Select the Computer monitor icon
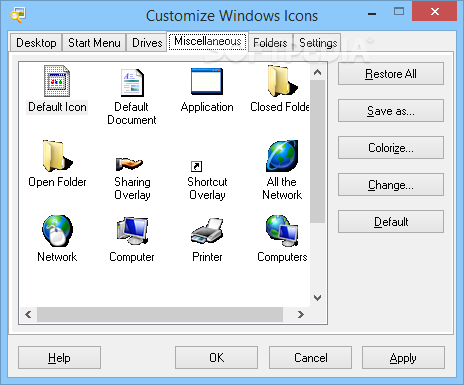Viewport: 464px width, 385px height. tap(132, 231)
